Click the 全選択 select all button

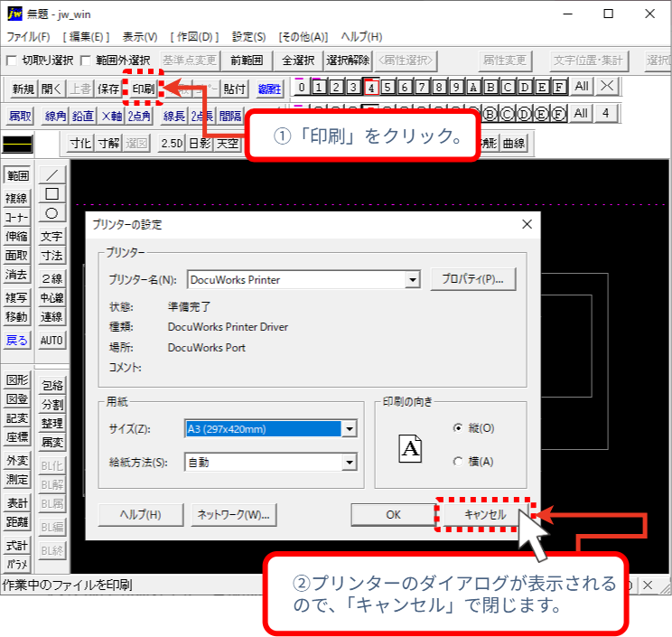click(298, 61)
